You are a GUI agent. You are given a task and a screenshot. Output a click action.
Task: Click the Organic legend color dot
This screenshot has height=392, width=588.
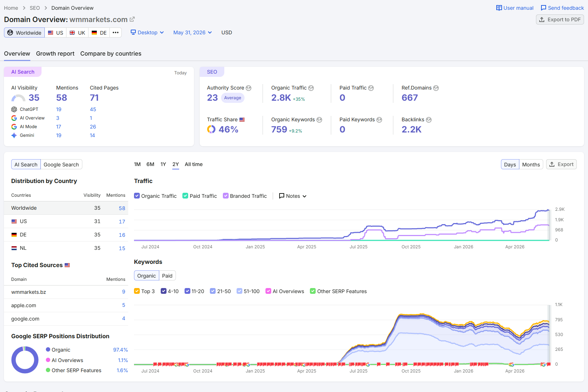pos(48,349)
